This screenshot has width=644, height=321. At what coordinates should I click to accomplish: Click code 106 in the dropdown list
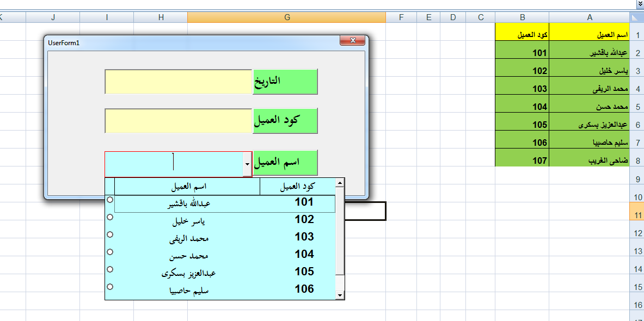304,288
